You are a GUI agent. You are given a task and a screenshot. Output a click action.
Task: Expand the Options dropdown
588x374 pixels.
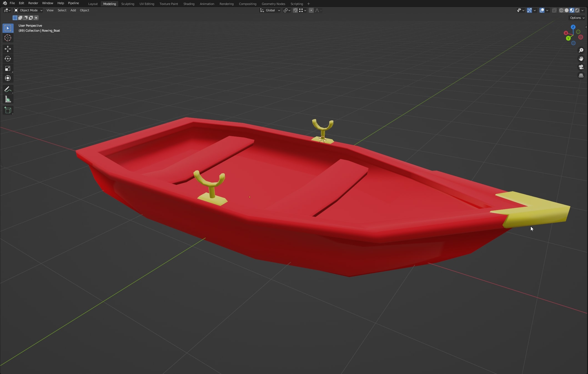(577, 18)
